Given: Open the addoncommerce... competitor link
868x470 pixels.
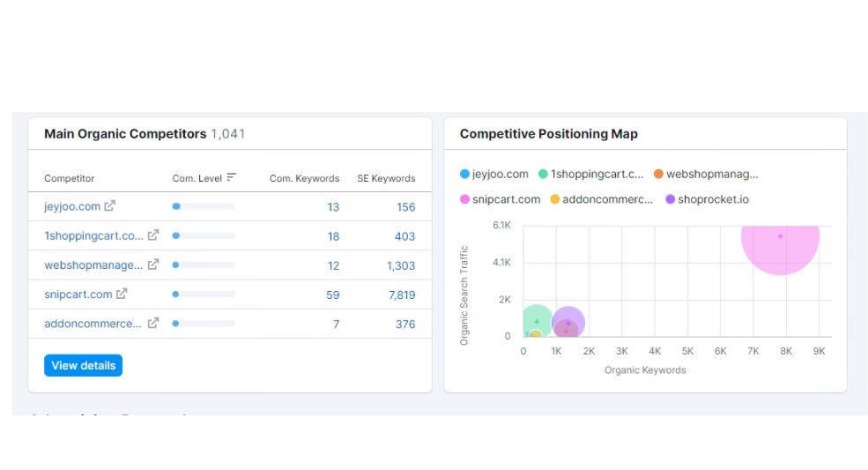Looking at the screenshot, I should (x=93, y=324).
